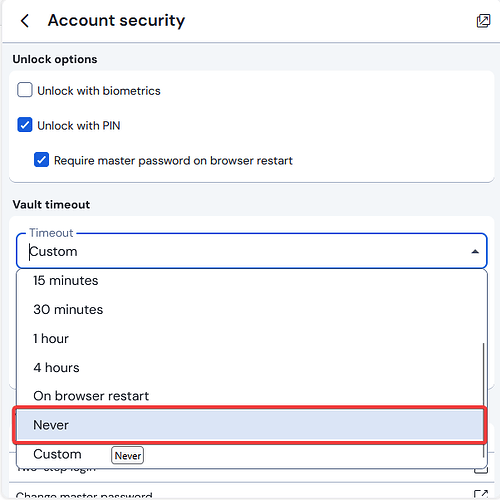
Task: Pick Custom at the bottom of the list
Action: 250,454
